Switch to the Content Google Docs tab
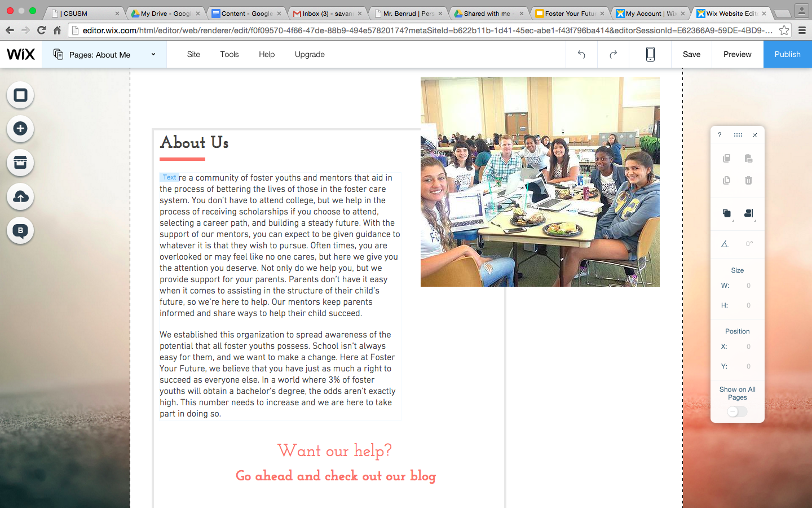812x508 pixels. point(246,13)
